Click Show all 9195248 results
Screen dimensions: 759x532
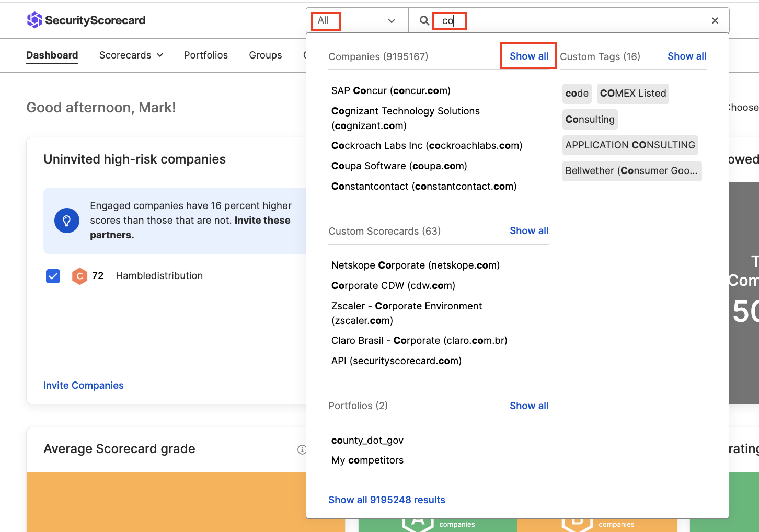pos(387,500)
